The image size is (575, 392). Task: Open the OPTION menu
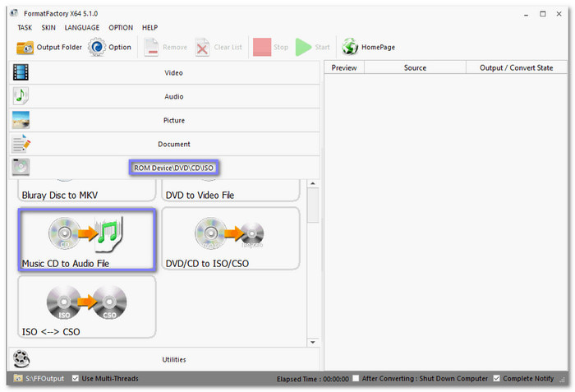click(x=121, y=27)
